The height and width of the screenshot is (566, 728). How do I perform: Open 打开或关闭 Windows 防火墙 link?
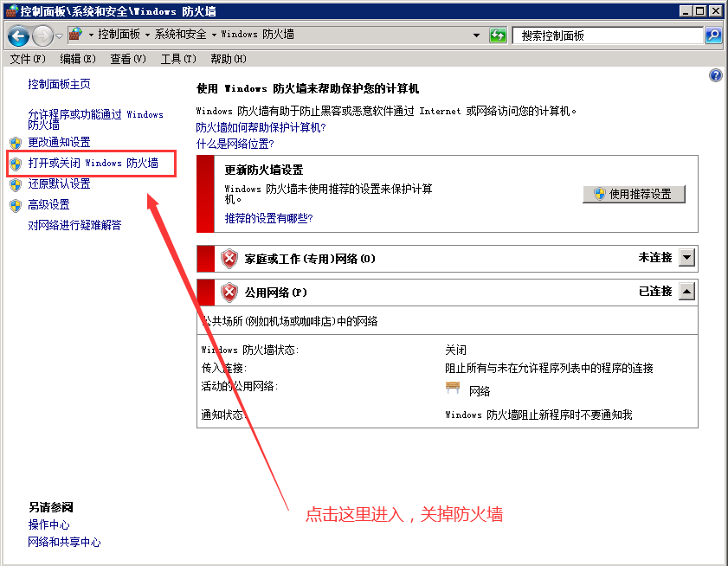[x=93, y=163]
